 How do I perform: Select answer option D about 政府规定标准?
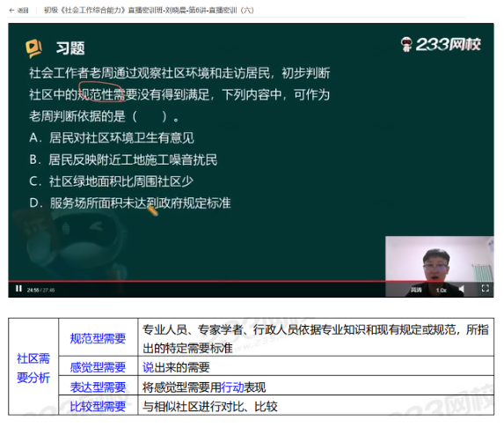click(x=130, y=203)
